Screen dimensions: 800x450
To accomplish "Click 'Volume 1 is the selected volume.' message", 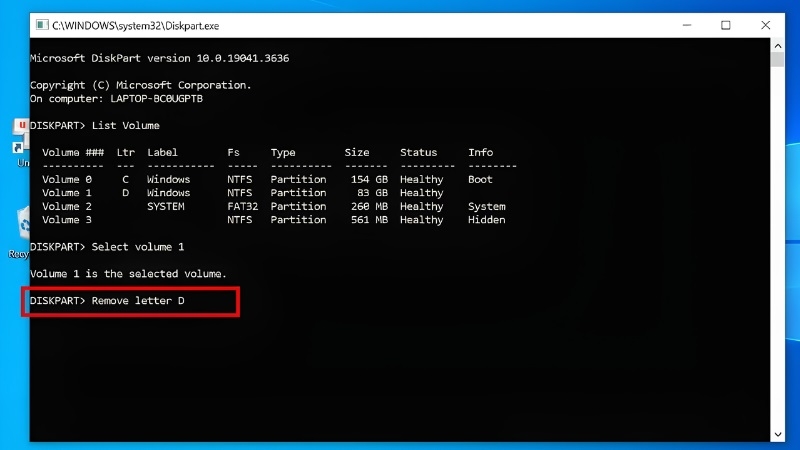I will (x=129, y=274).
